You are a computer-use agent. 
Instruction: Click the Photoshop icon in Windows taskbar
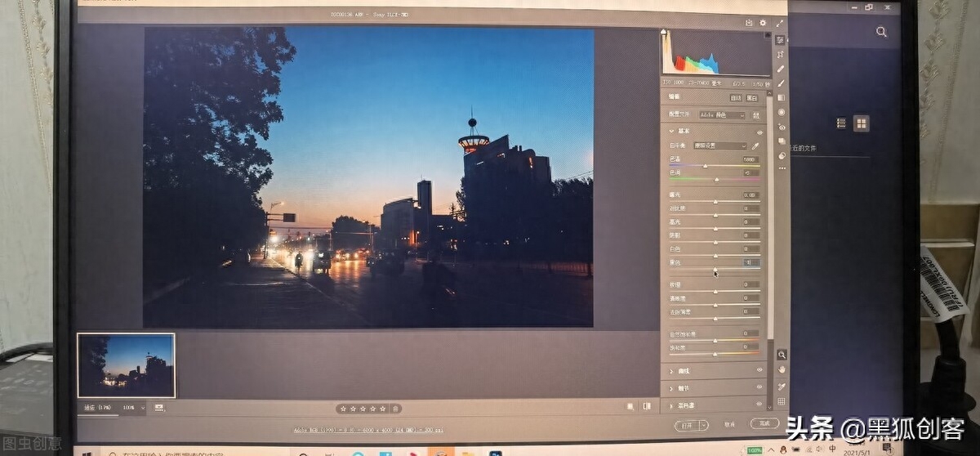496,453
